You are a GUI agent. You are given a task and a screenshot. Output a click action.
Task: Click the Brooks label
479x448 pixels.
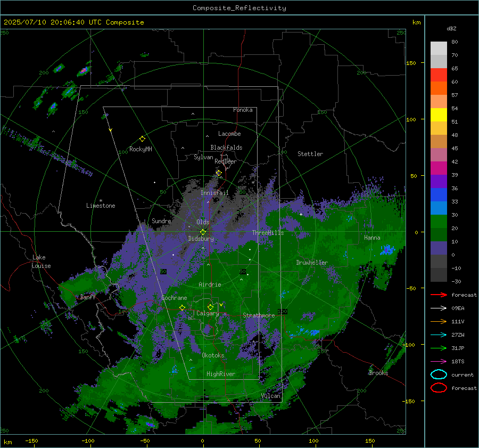pos(378,373)
